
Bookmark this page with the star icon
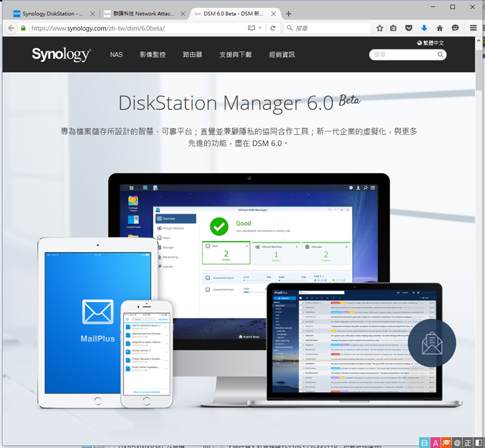[380, 28]
